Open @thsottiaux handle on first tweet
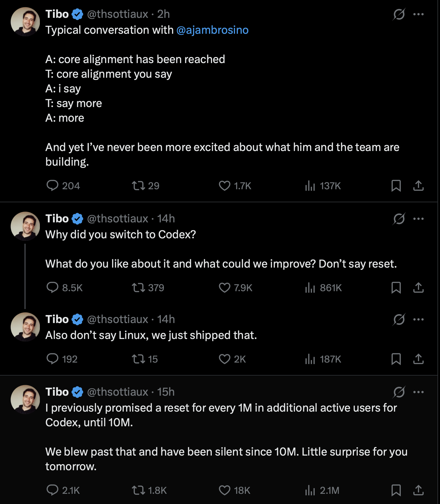Viewport: 440px width, 504px height. click(x=118, y=14)
